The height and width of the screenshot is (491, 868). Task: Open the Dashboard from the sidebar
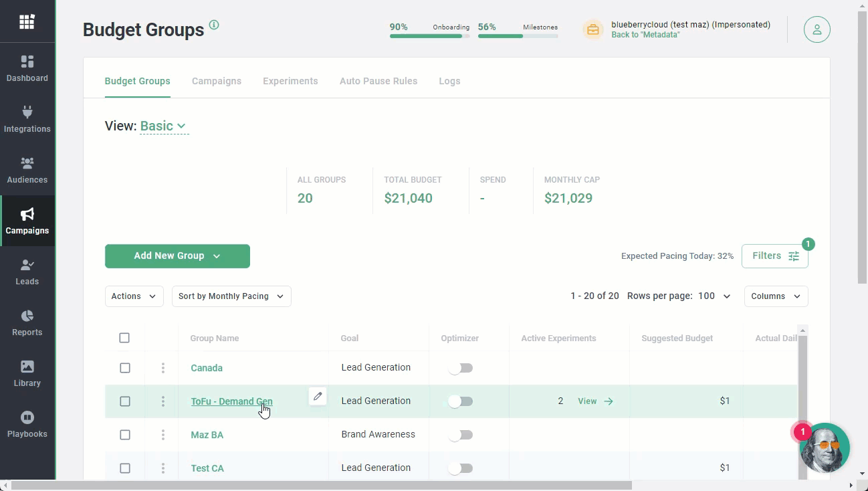[27, 69]
